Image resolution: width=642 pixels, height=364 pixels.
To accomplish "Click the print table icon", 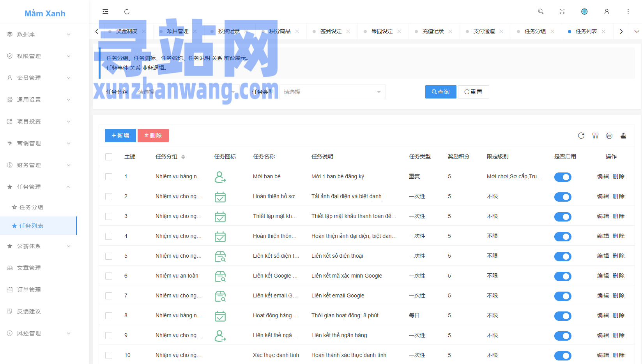I will [x=609, y=135].
